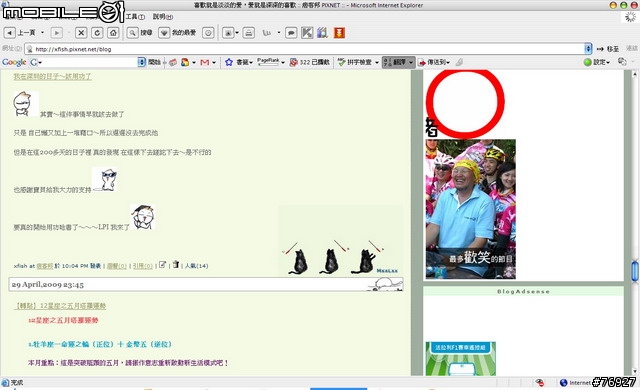The height and width of the screenshot is (390, 640).
Task: Open the 書籤 bookmarks star menu
Action: click(x=239, y=62)
